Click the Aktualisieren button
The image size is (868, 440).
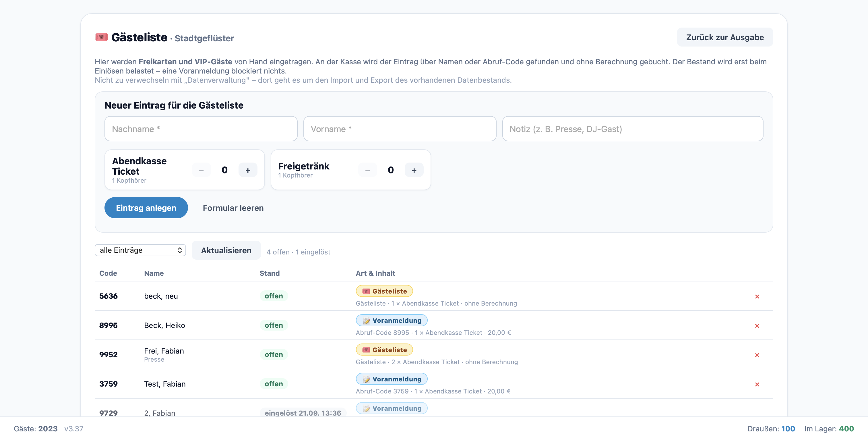click(226, 250)
